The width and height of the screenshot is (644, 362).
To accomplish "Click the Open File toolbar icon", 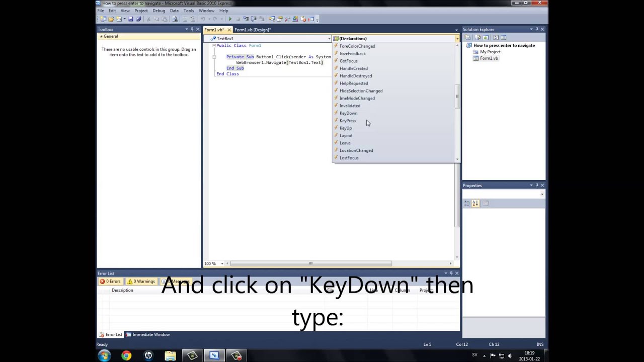I will pyautogui.click(x=111, y=19).
